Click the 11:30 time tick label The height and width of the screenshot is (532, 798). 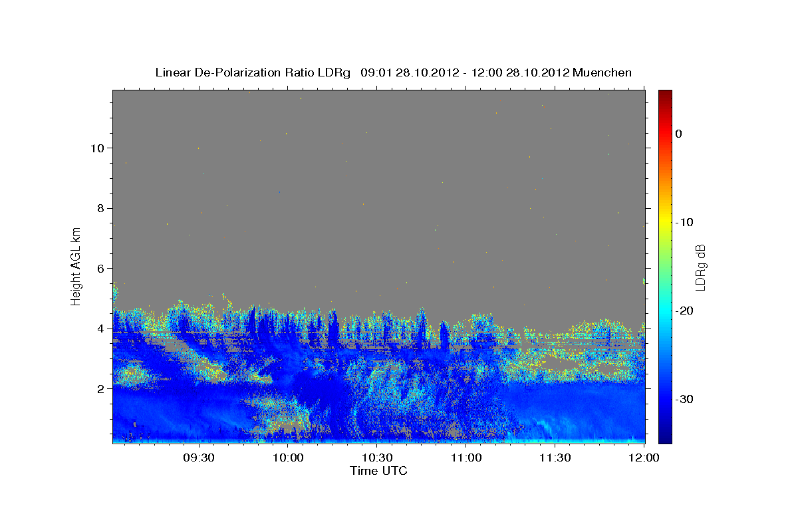pos(555,458)
